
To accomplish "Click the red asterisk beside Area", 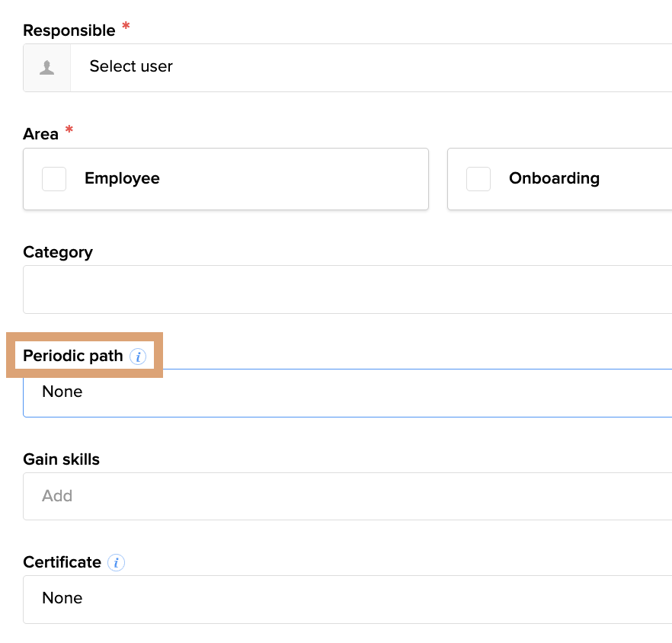I will coord(69,131).
